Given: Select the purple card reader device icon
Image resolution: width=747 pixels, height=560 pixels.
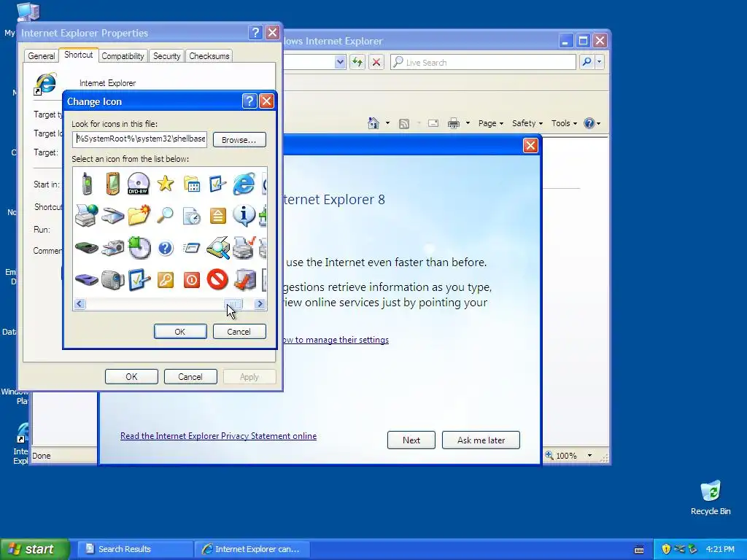Looking at the screenshot, I should click(86, 280).
